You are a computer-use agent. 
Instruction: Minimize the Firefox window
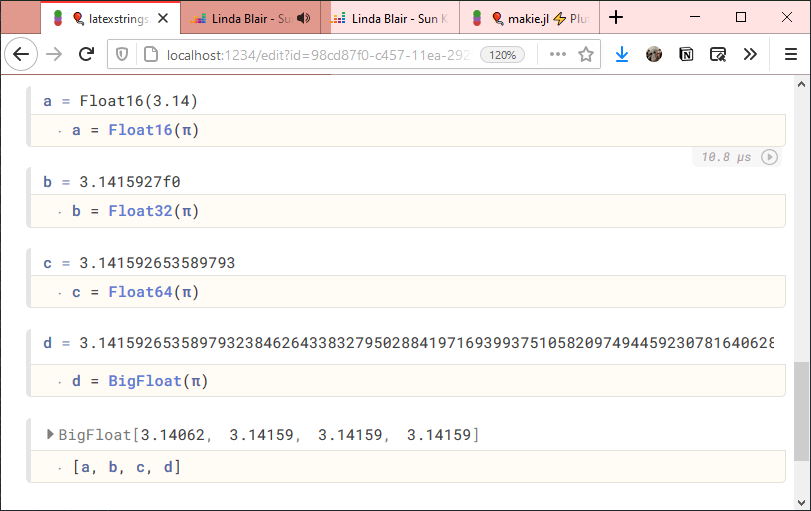click(695, 18)
